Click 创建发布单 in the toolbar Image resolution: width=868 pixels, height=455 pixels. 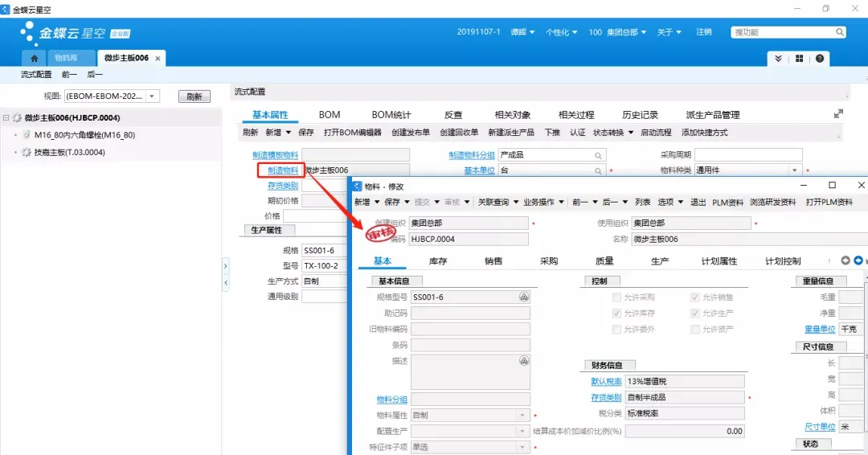pos(411,133)
